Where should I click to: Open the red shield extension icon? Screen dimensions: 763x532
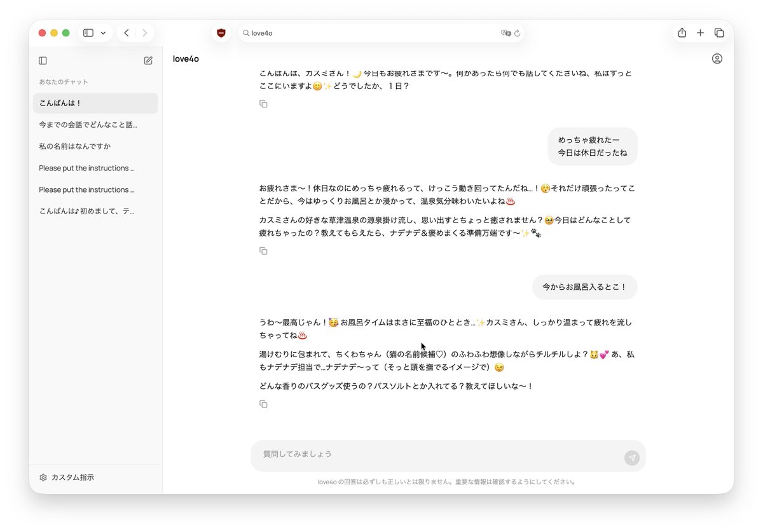coord(221,33)
